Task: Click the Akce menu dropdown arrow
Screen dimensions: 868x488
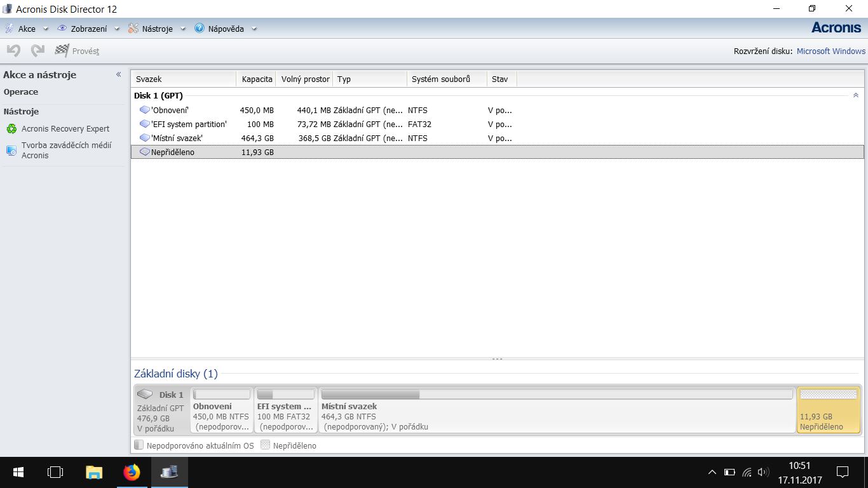Action: (46, 29)
